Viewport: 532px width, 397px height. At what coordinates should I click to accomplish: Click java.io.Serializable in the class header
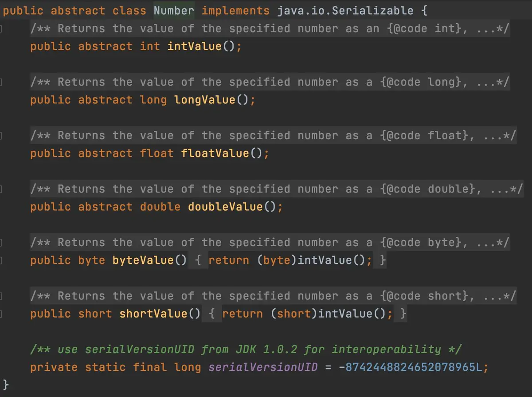tap(345, 11)
